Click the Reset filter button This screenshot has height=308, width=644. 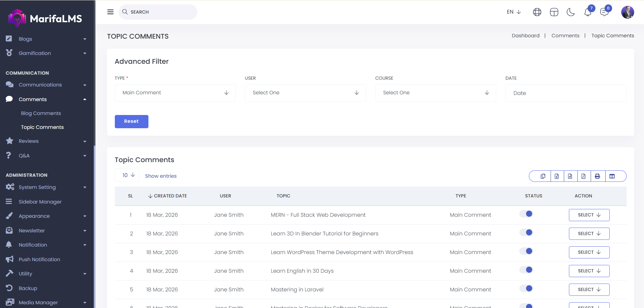point(131,121)
